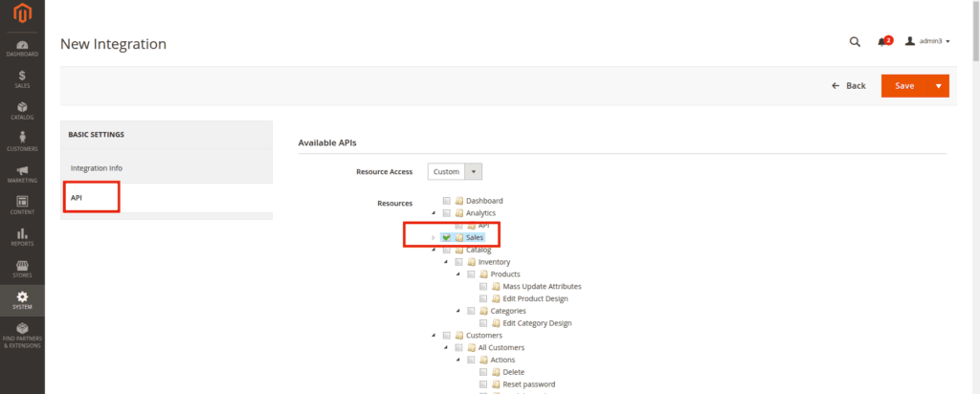
Task: Save the new integration
Action: (904, 86)
